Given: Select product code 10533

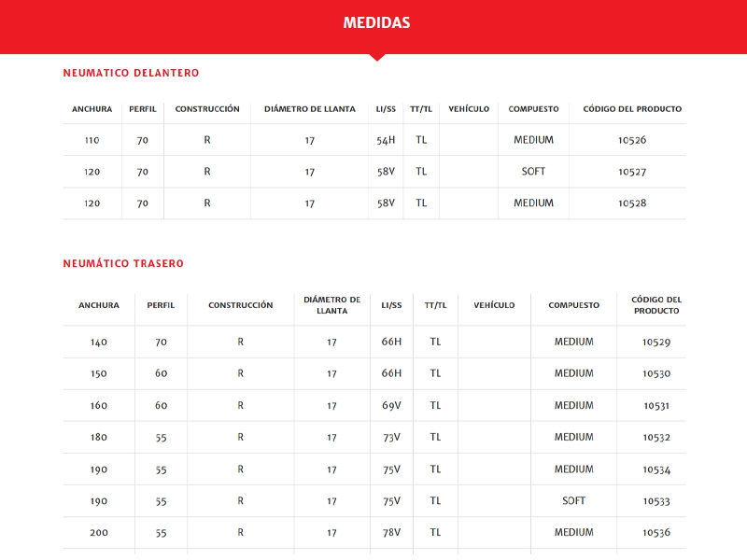Looking at the screenshot, I should (x=656, y=501).
